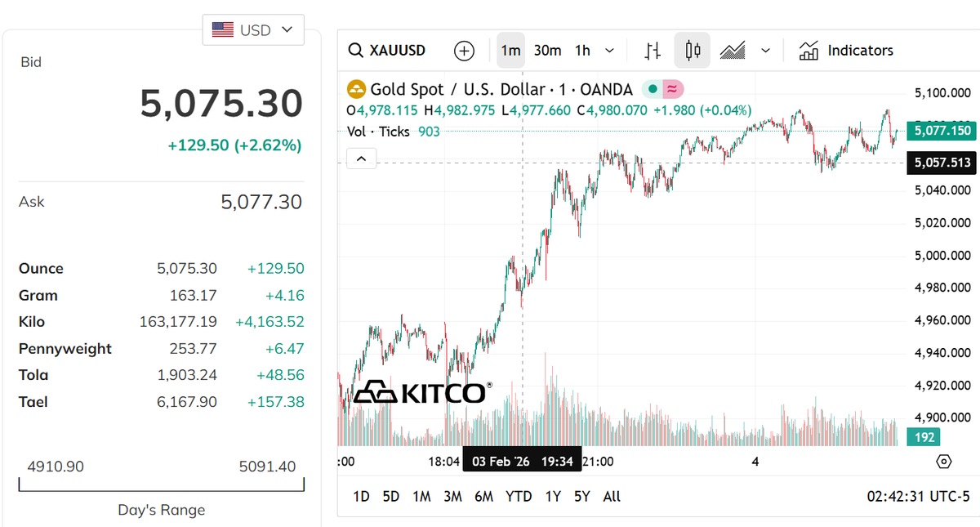Viewport: 980px width, 527px height.
Task: Open chart settings gear icon
Action: point(944,462)
